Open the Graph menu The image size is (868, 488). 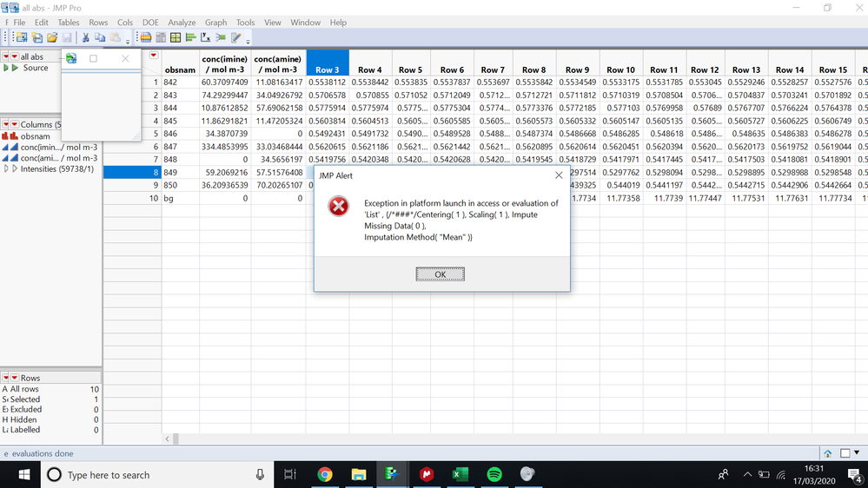pyautogui.click(x=215, y=22)
